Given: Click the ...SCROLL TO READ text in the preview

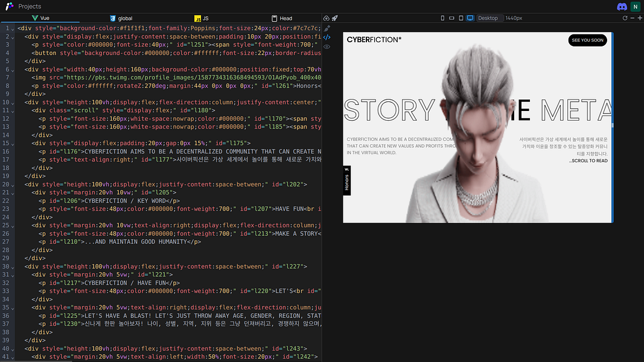Looking at the screenshot, I should tap(588, 160).
